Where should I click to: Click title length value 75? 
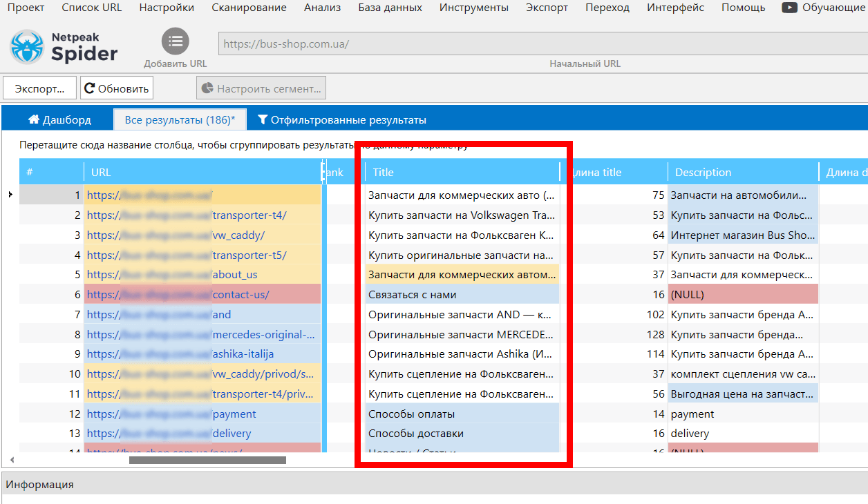tap(658, 195)
